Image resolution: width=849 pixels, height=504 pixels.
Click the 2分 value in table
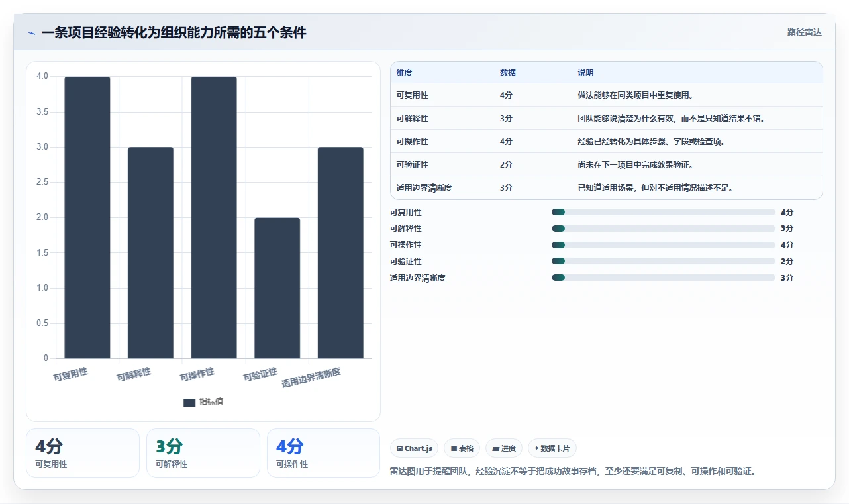coord(506,165)
